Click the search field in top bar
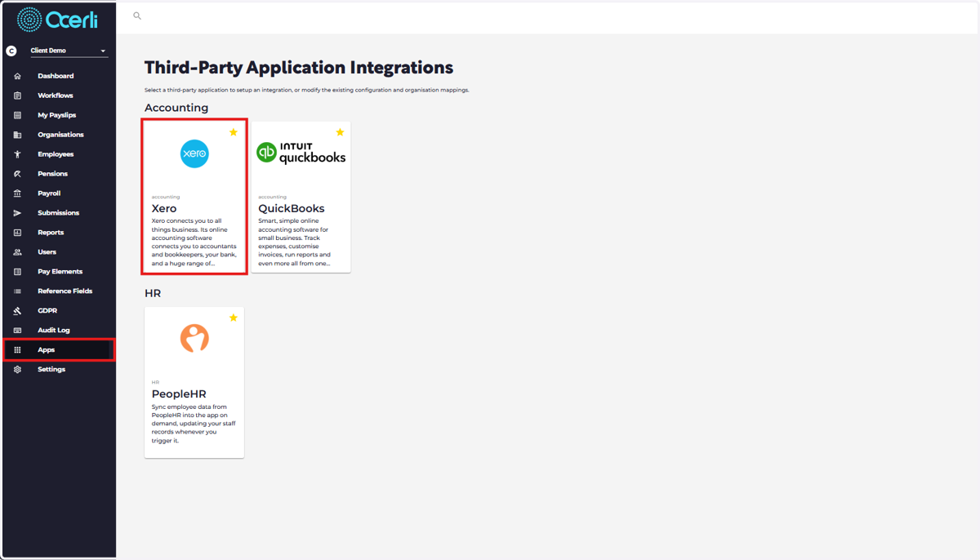This screenshot has height=560, width=980. 547,16
